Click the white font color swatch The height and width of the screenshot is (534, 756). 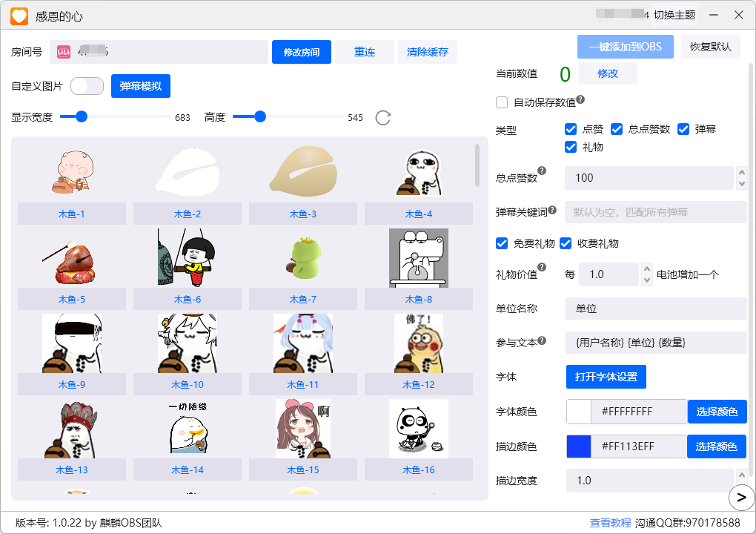(x=579, y=412)
